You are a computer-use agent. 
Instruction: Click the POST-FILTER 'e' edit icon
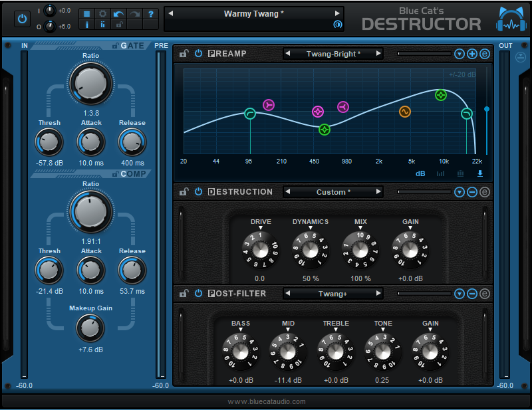485,294
